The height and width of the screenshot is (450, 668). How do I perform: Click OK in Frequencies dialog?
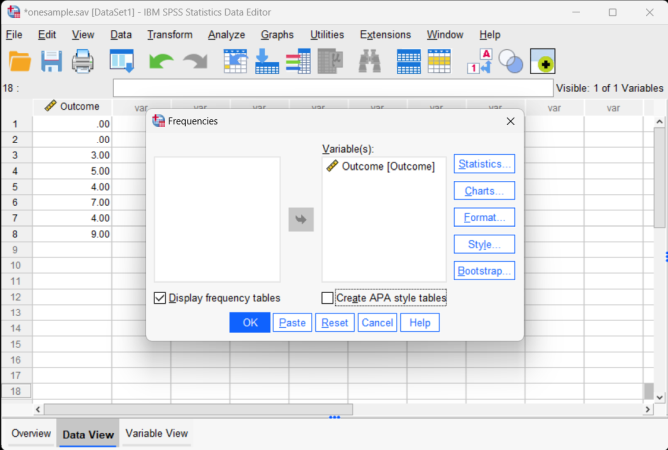(250, 323)
